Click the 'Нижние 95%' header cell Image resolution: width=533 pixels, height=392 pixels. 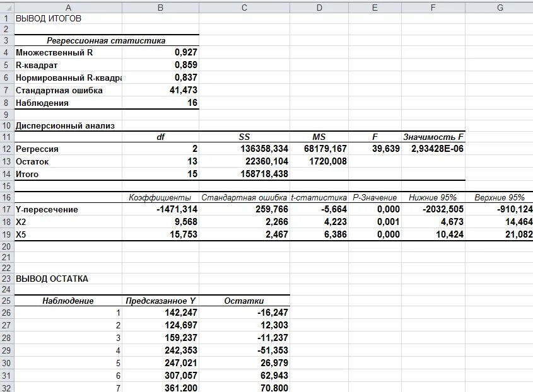[x=433, y=197]
